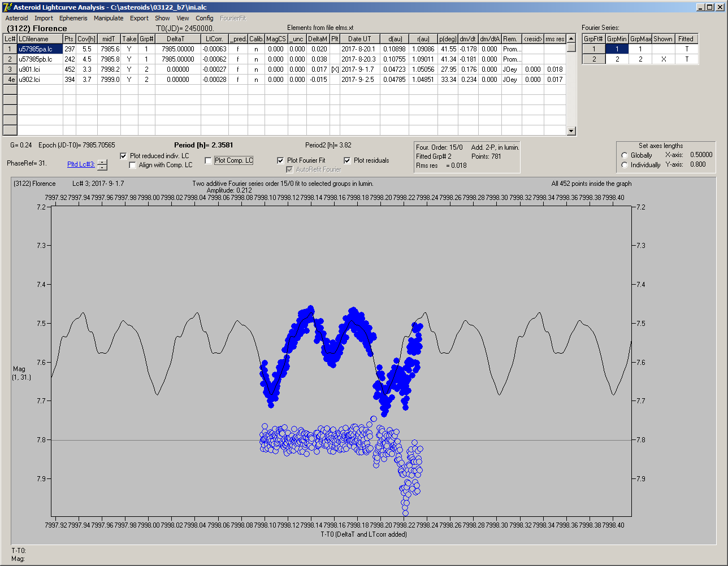Viewport: 728px width, 566px height.
Task: Select file 'u57985pb.lc' in the table
Action: (x=40, y=59)
